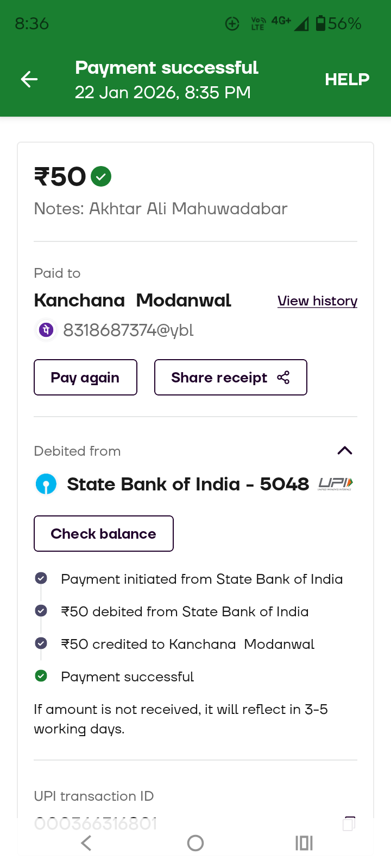Image resolution: width=391 pixels, height=868 pixels.
Task: Tap the green payment success checkmark
Action: coord(101,176)
